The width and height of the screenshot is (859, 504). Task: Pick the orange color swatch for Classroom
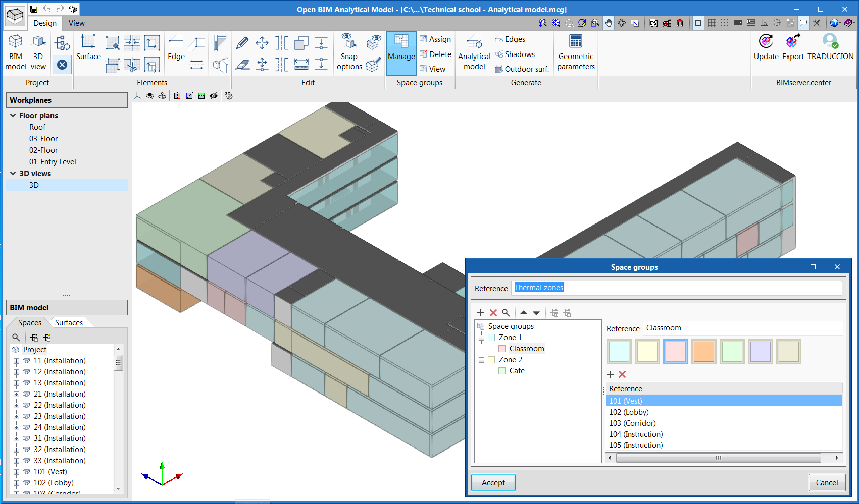[703, 351]
